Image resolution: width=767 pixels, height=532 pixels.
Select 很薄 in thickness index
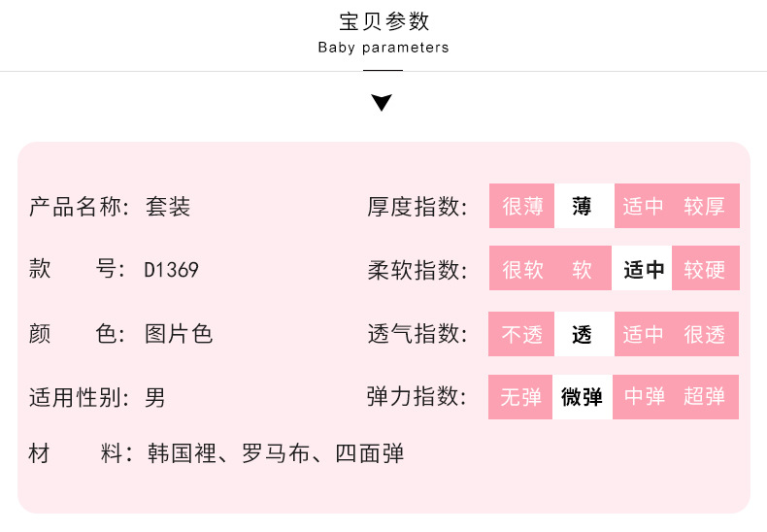pyautogui.click(x=522, y=206)
